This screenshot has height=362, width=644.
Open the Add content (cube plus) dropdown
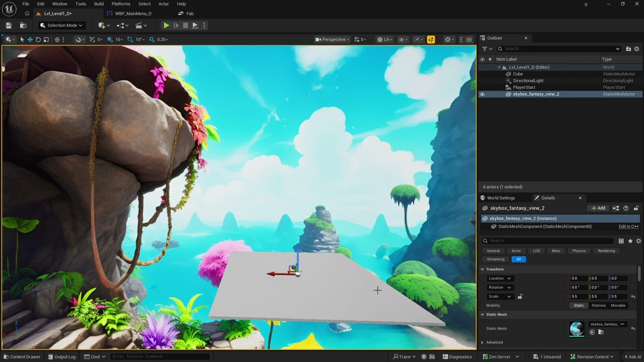pos(104,25)
